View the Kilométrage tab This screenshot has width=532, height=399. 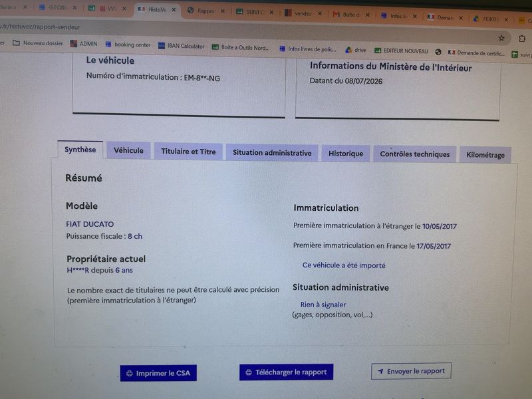[x=485, y=155]
